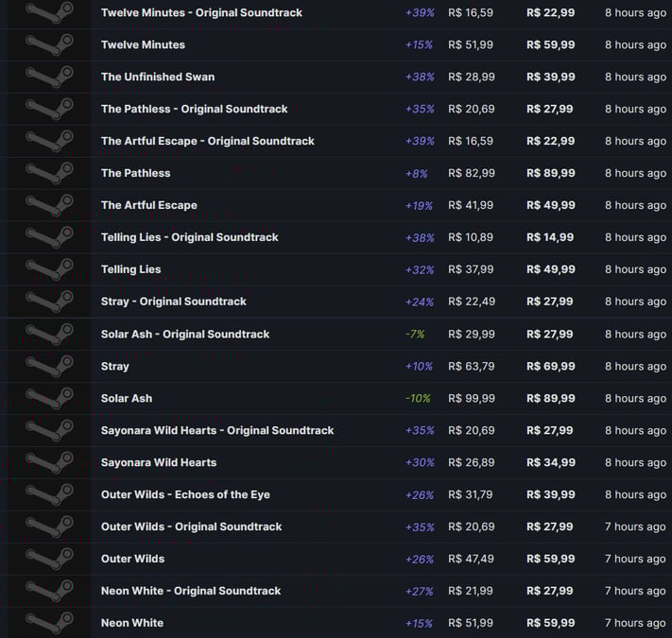This screenshot has height=638, width=672.
Task: Click the -10% change in Solar Ash row
Action: tap(418, 399)
